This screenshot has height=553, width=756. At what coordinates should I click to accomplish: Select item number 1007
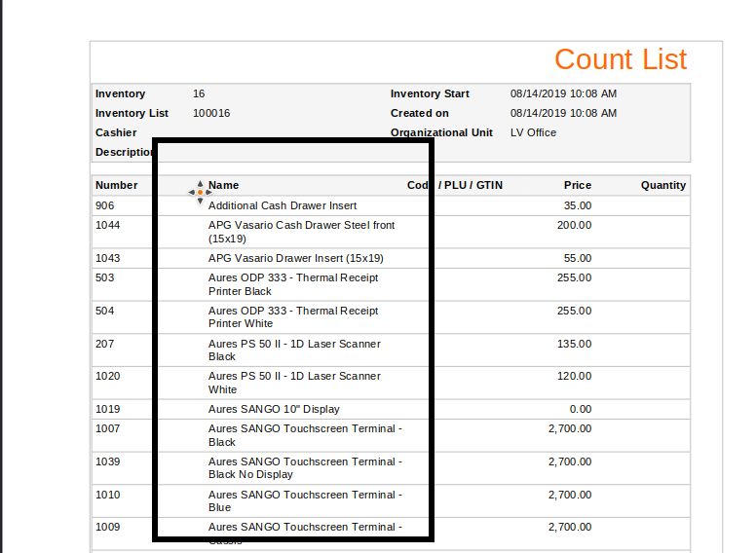click(107, 428)
